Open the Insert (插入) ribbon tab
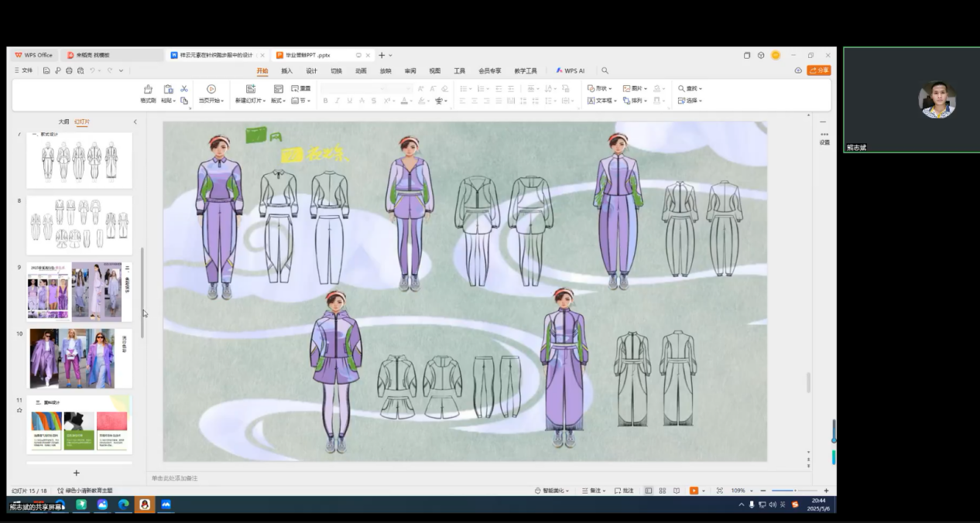 pyautogui.click(x=286, y=70)
